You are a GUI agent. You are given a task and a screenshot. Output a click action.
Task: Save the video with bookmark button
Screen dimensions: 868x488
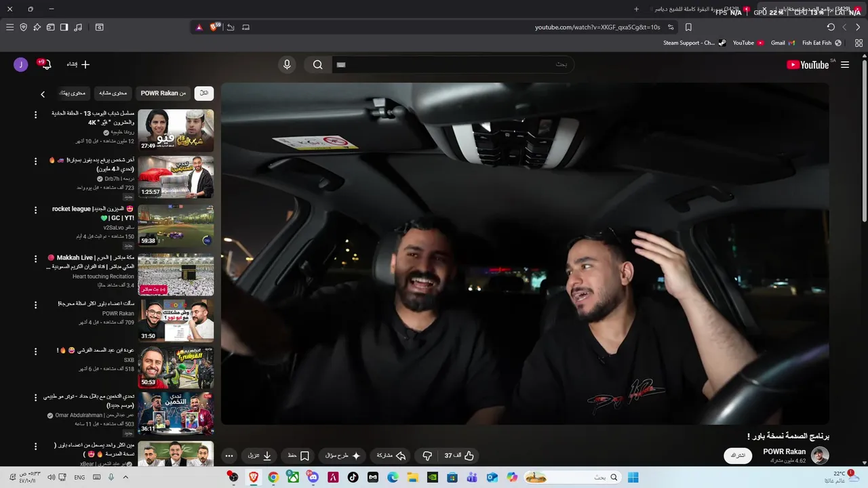click(298, 455)
